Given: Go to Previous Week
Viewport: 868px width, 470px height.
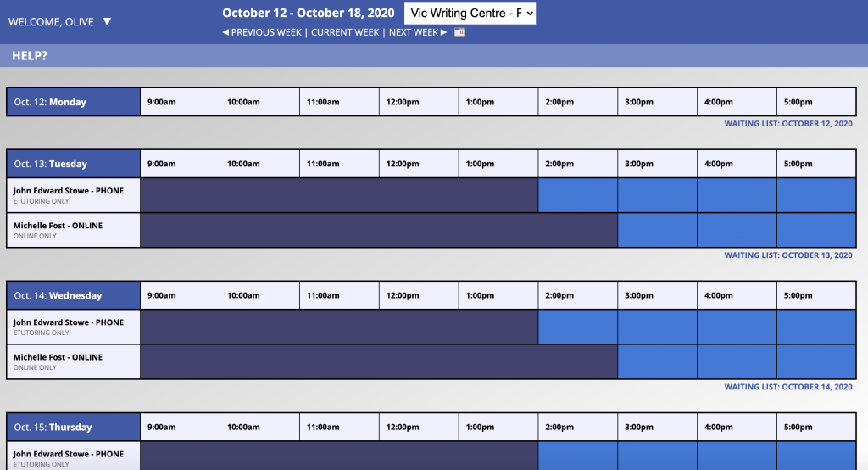Looking at the screenshot, I should 261,32.
